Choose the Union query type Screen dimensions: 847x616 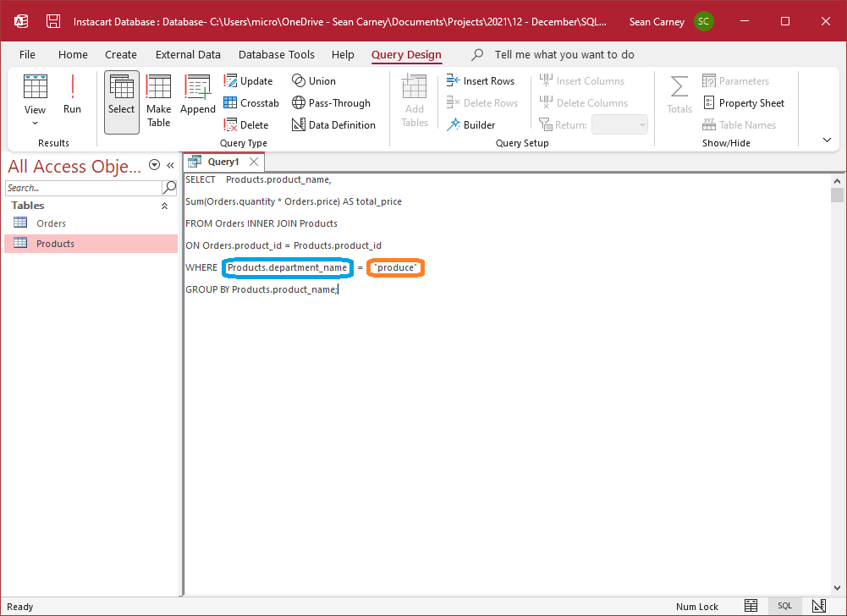314,81
